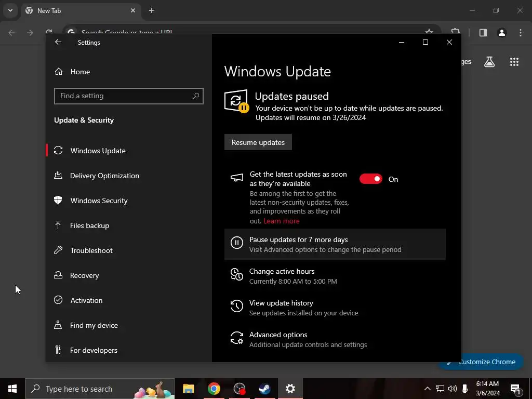Viewport: 532px width, 399px height.
Task: Focus the Find a setting search box
Action: [129, 96]
